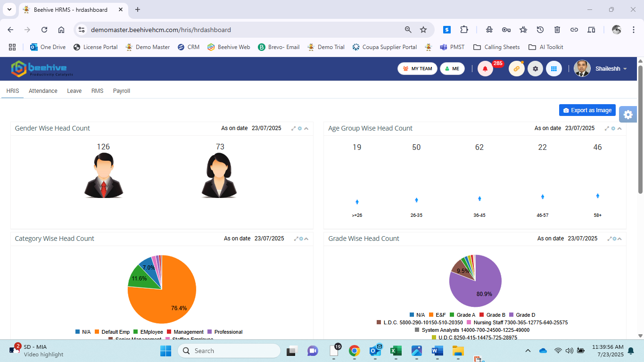This screenshot has width=644, height=362.
Task: Open the Shaileshh profile dropdown
Action: (x=608, y=68)
